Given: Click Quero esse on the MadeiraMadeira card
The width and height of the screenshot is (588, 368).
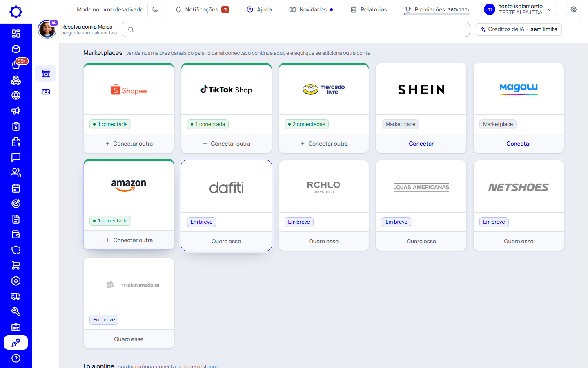Looking at the screenshot, I should pyautogui.click(x=129, y=339).
